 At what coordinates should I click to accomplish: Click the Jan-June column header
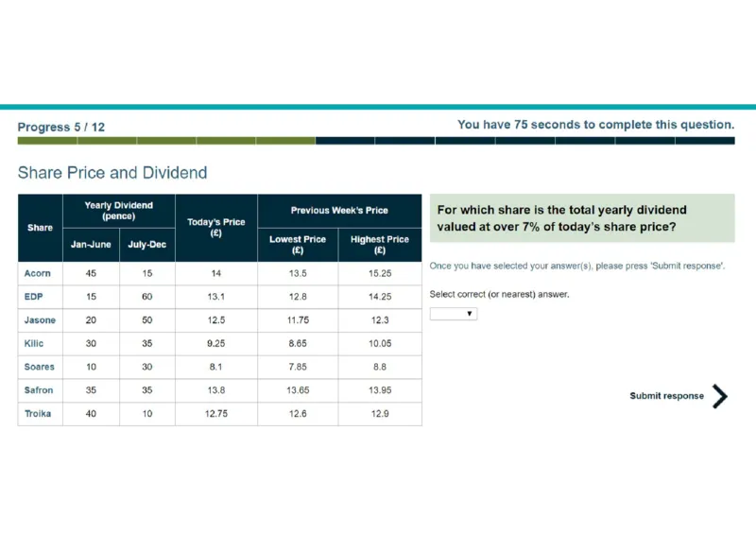point(91,245)
